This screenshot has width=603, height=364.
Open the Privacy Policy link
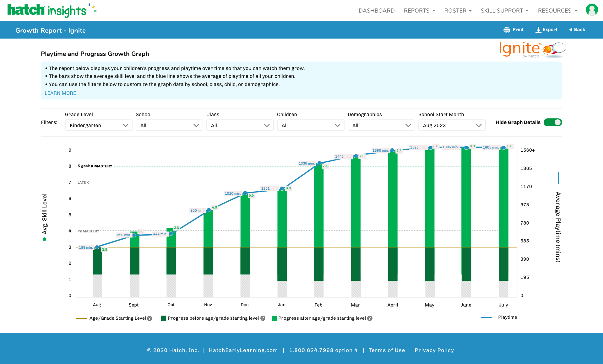tap(434, 350)
